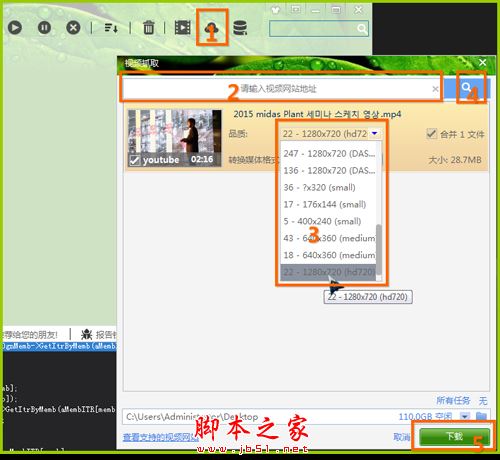Open the 查看支持的视频网站 link

[x=161, y=437]
